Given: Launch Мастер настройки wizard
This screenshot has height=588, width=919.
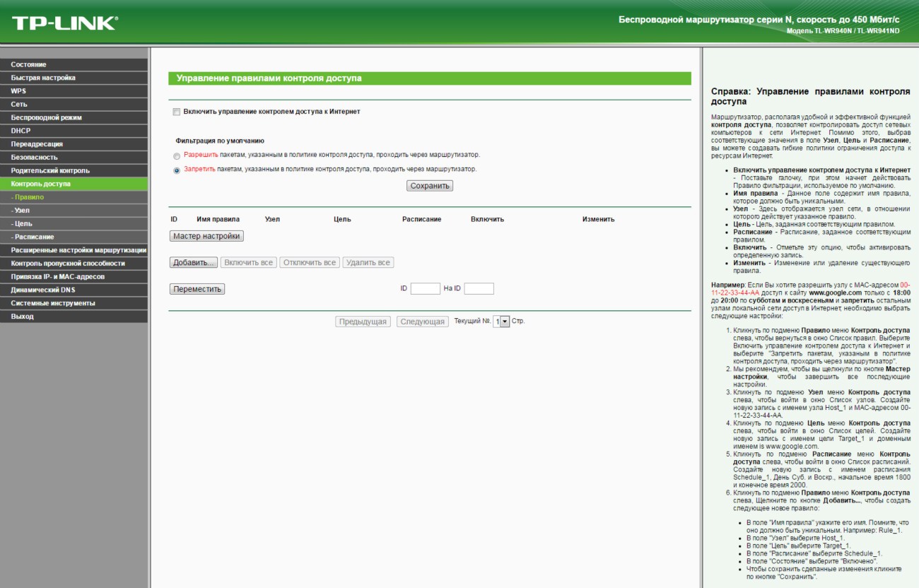Looking at the screenshot, I should click(206, 236).
